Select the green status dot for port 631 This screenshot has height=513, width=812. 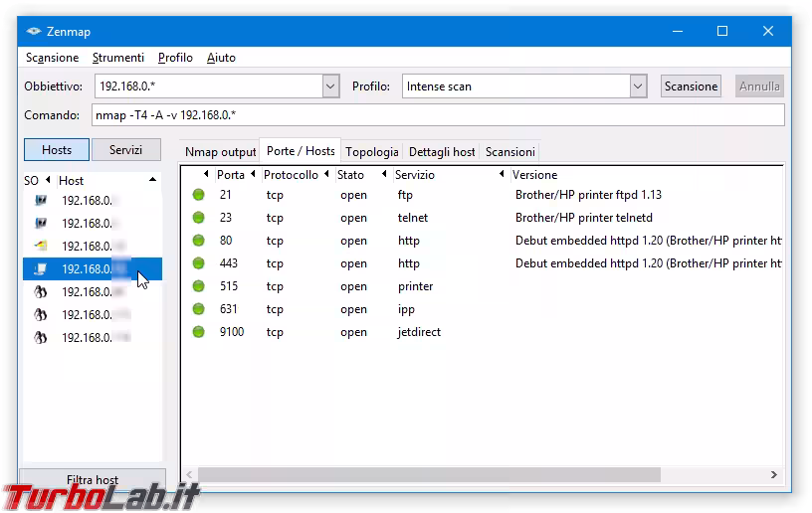point(198,309)
